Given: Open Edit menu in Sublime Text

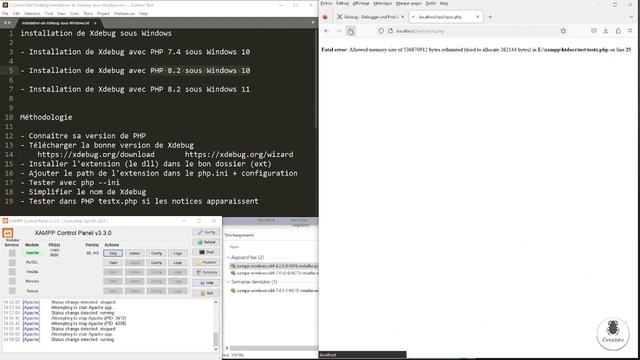Looking at the screenshot, I should 16,13.
